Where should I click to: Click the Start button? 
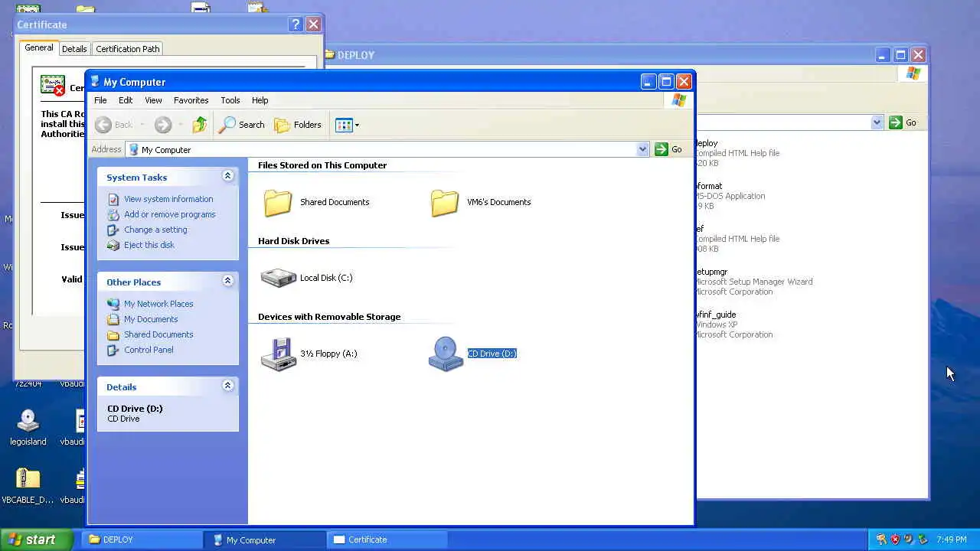click(36, 540)
